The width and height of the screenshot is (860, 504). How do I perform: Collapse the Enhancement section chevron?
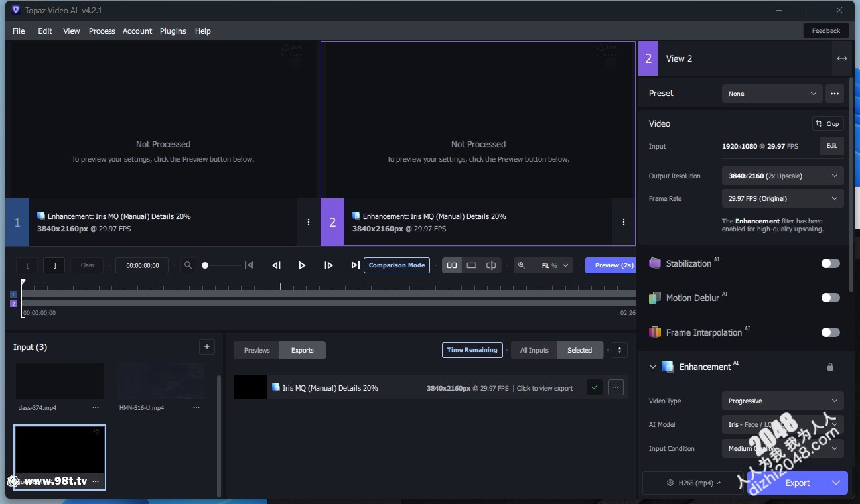(652, 367)
